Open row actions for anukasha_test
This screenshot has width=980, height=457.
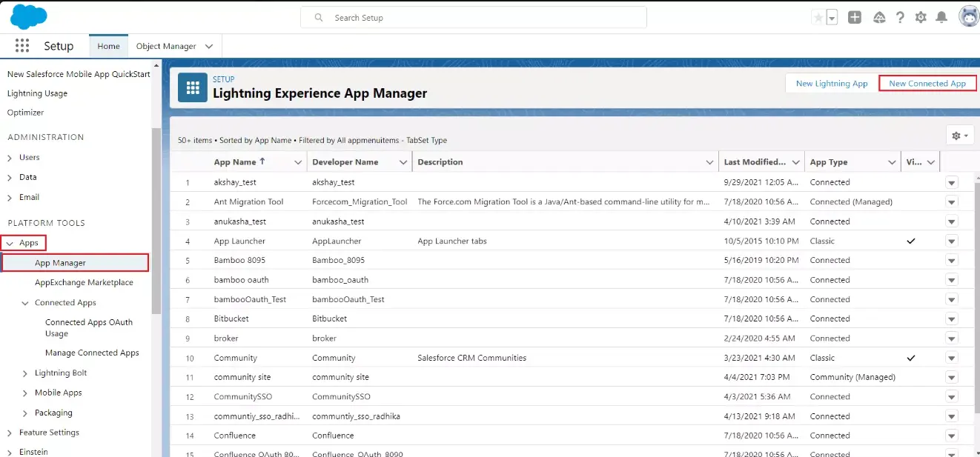click(x=952, y=221)
